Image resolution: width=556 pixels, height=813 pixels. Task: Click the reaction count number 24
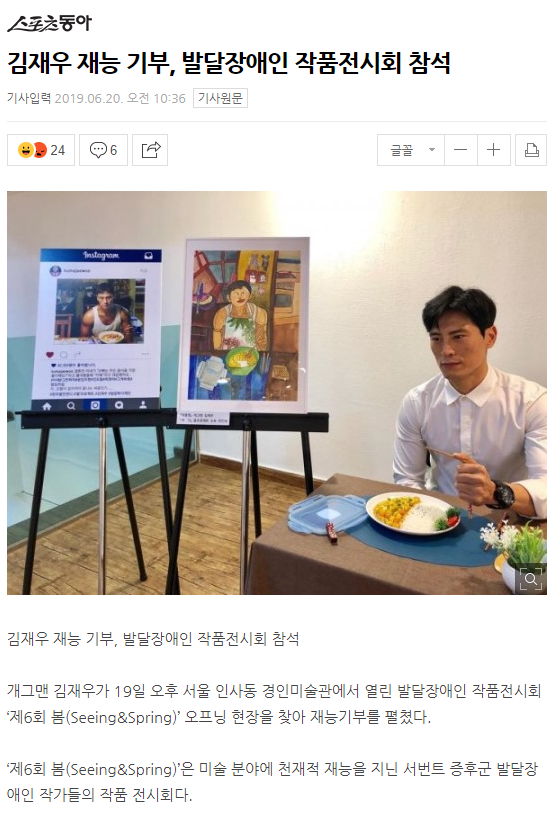pyautogui.click(x=58, y=150)
